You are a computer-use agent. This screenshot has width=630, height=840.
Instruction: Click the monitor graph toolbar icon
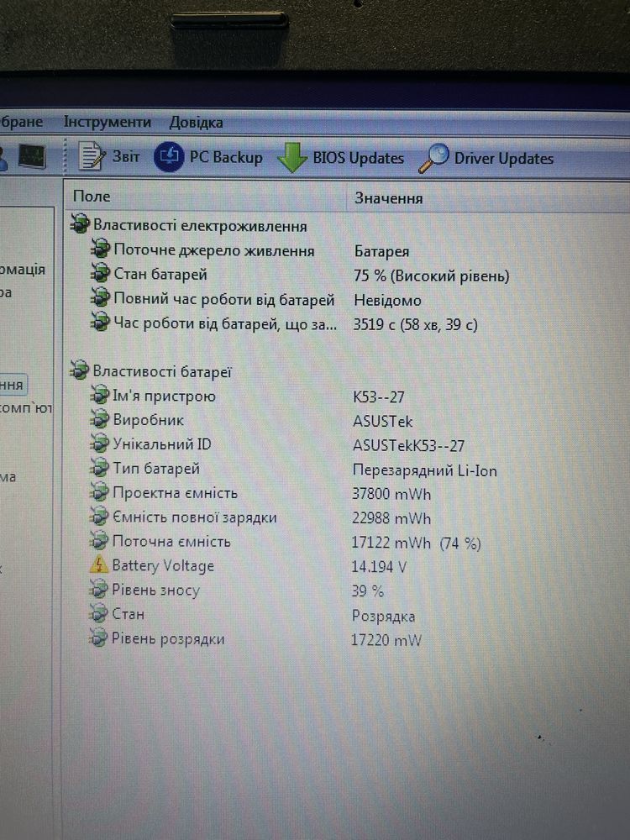coord(32,157)
